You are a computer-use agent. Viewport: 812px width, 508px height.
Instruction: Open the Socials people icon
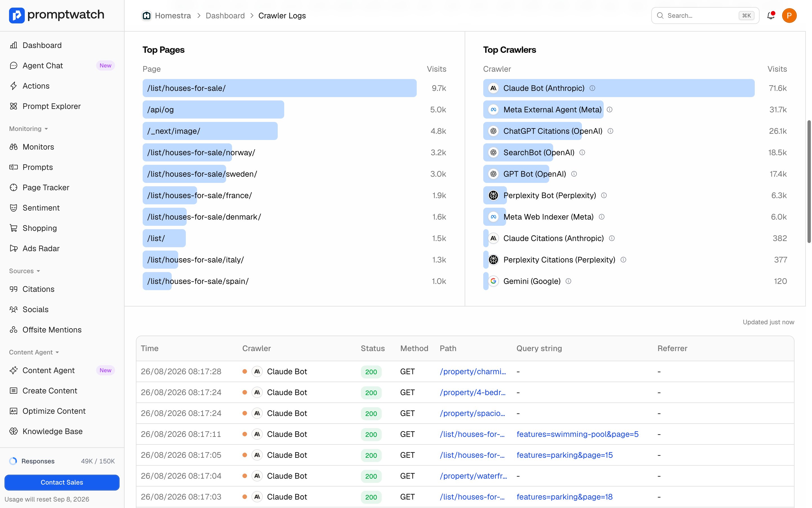(14, 309)
